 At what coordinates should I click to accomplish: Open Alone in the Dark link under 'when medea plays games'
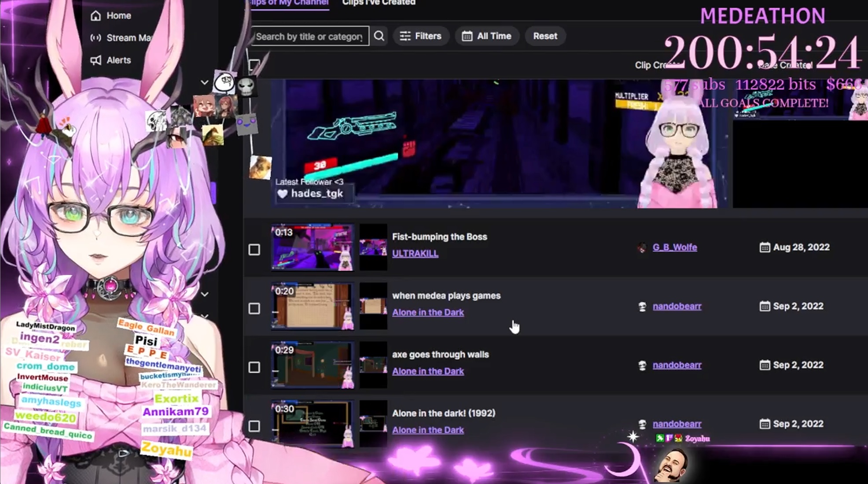(x=428, y=312)
